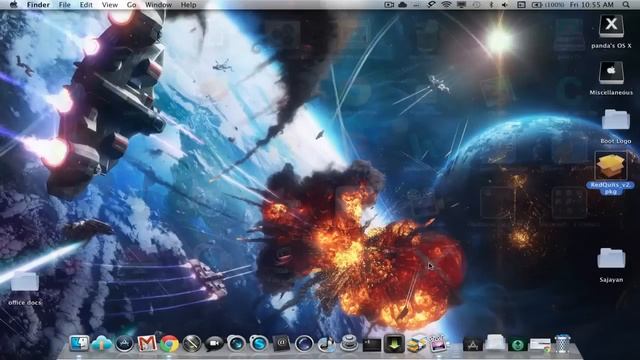
Task: Open the File menu
Action: click(x=64, y=4)
